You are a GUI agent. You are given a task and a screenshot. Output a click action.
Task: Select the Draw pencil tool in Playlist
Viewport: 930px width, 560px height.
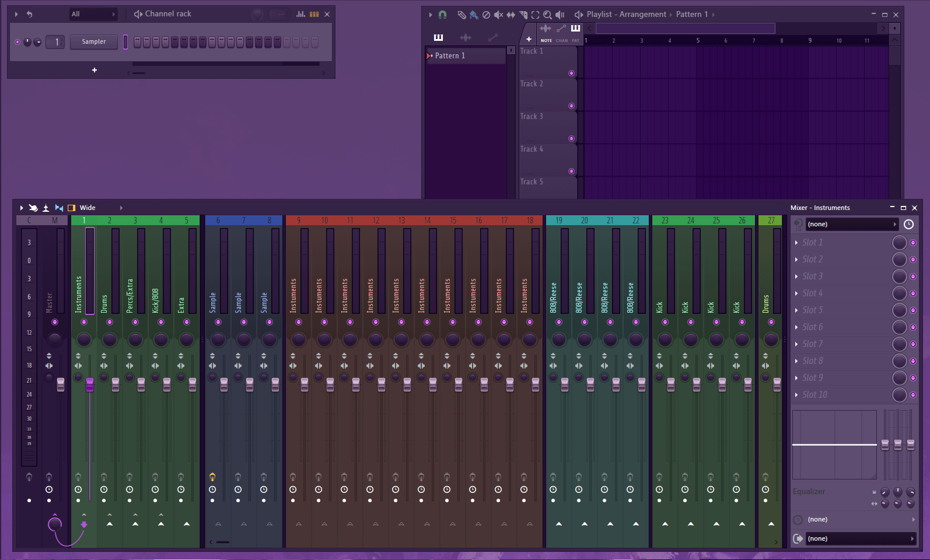[461, 15]
